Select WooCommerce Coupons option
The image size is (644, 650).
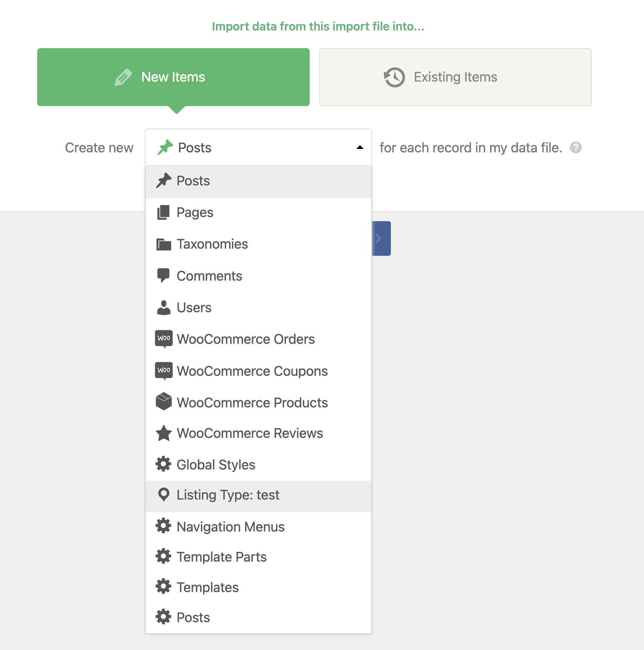(258, 371)
